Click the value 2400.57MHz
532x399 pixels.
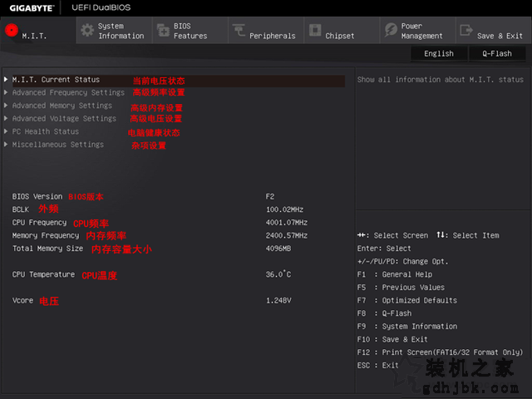(287, 235)
